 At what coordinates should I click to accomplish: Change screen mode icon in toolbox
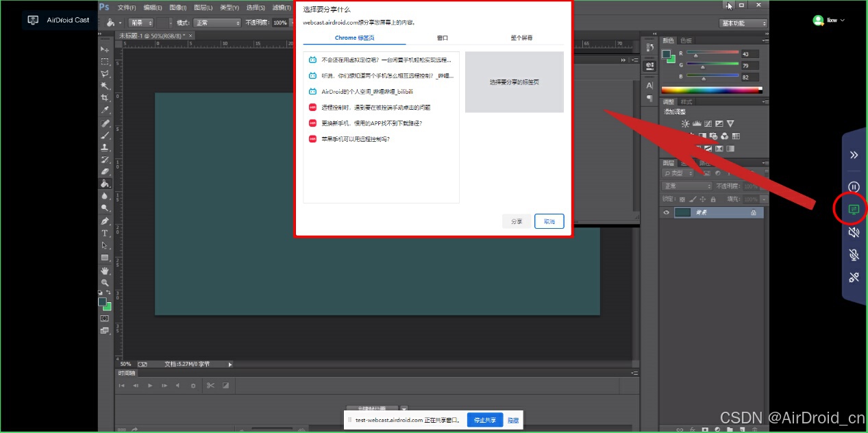105,331
